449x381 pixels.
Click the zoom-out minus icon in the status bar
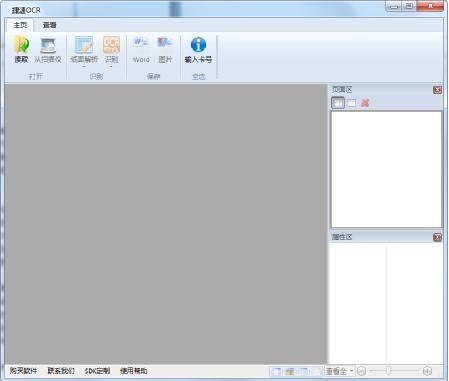362,371
